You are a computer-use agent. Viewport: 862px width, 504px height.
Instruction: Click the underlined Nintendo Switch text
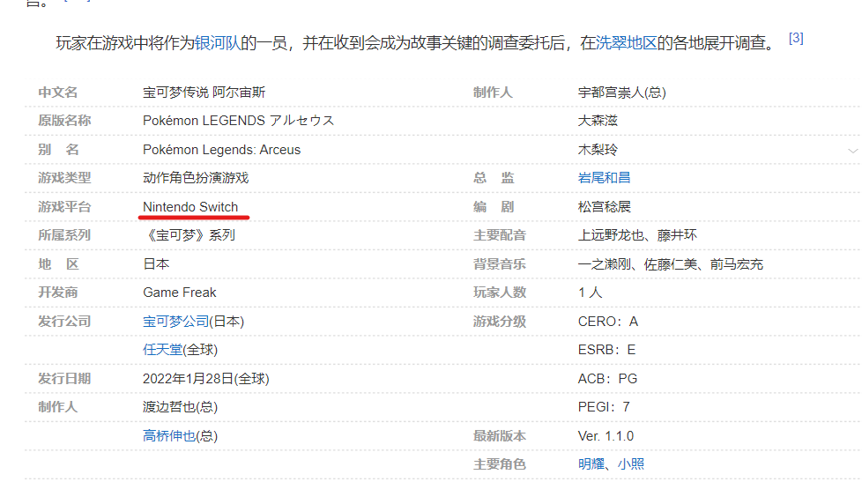[190, 207]
